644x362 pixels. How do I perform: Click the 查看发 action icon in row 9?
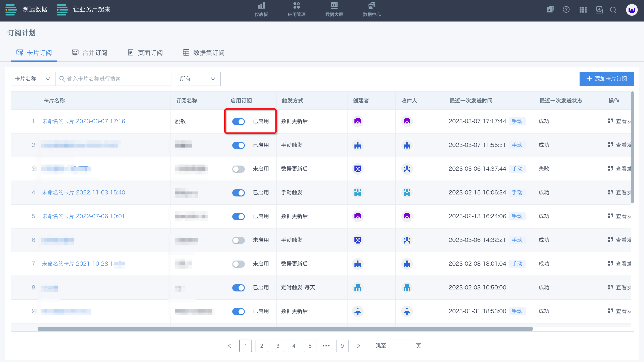tap(610, 311)
